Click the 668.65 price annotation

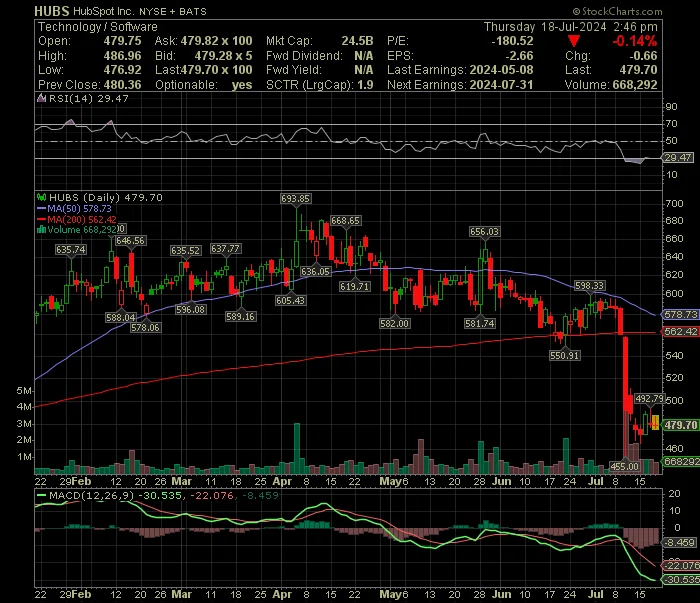[346, 220]
